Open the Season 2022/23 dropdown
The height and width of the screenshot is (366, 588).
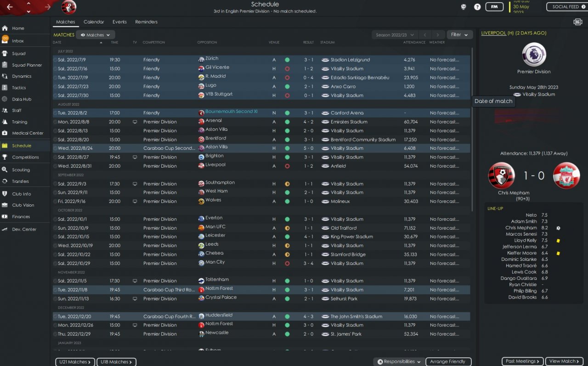(395, 35)
